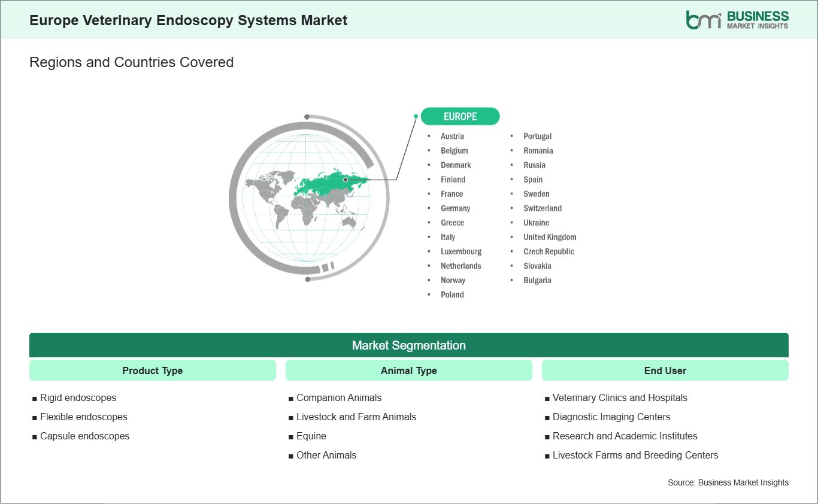818x504 pixels.
Task: Click 'Research and Academic Institutes' entry
Action: [625, 436]
